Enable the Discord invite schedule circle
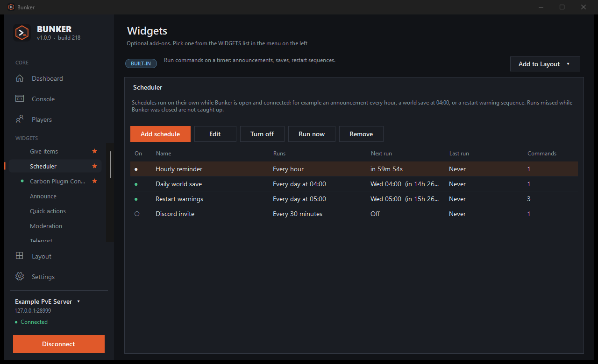This screenshot has height=364, width=598. 137,214
